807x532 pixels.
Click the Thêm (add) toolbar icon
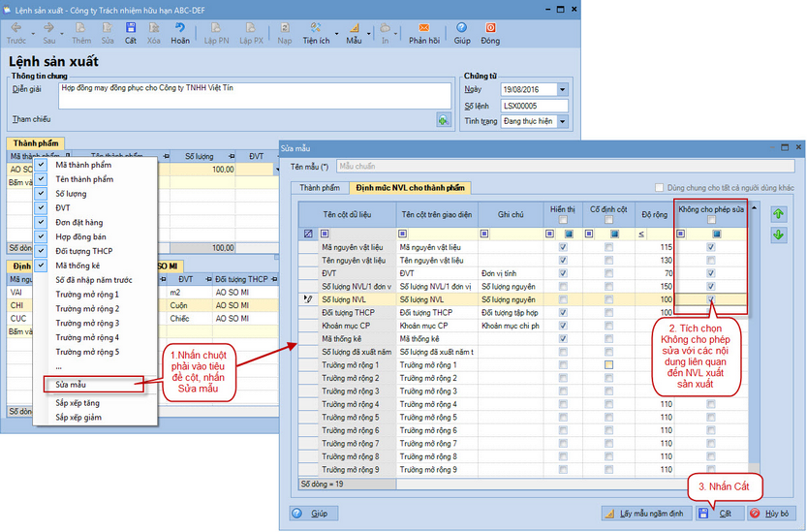tap(80, 28)
